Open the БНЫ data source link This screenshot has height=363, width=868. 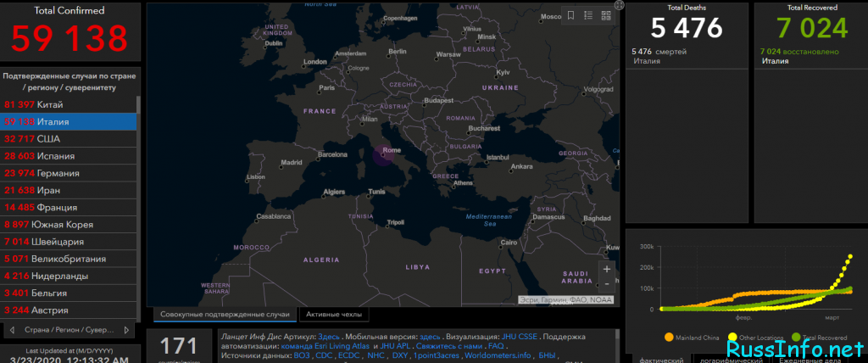(547, 355)
